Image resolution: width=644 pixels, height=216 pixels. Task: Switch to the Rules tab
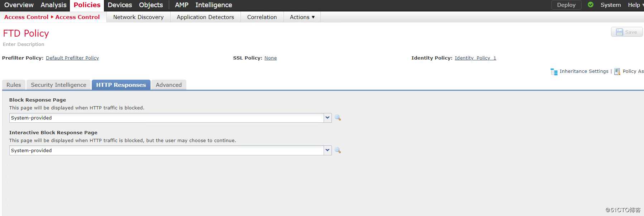[x=14, y=85]
